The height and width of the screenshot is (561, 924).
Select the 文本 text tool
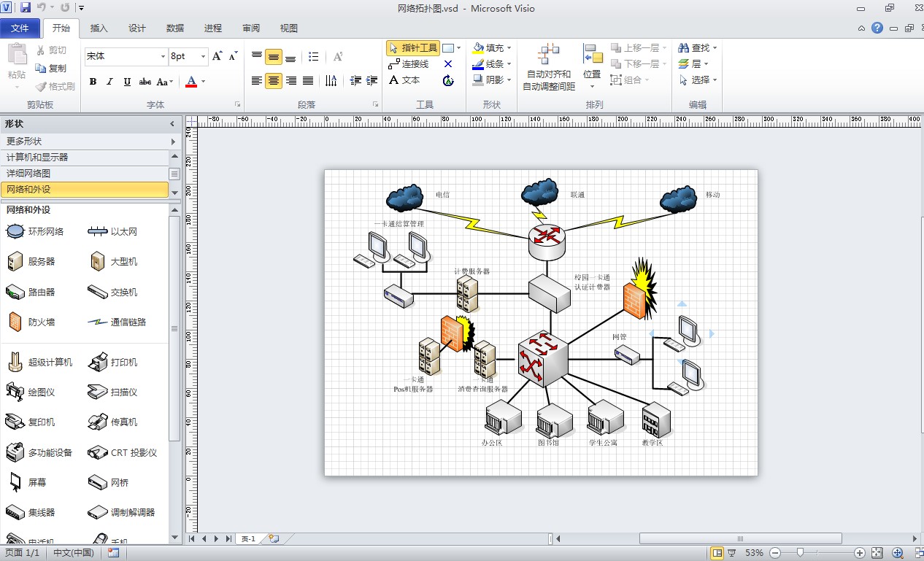(407, 80)
